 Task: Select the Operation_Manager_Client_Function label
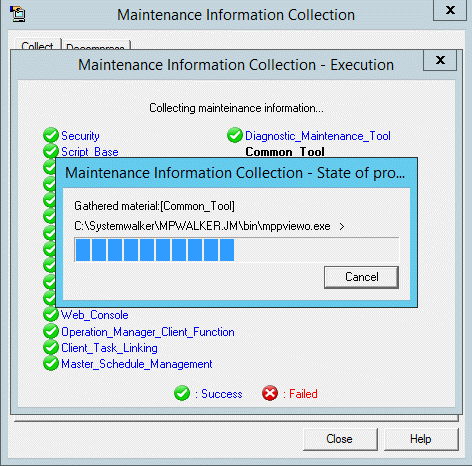coord(148,332)
